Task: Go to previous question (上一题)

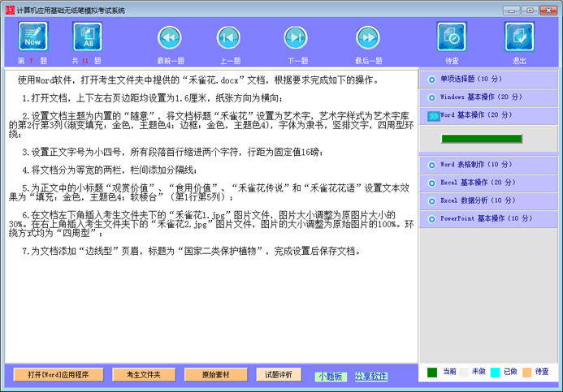Action: point(229,37)
